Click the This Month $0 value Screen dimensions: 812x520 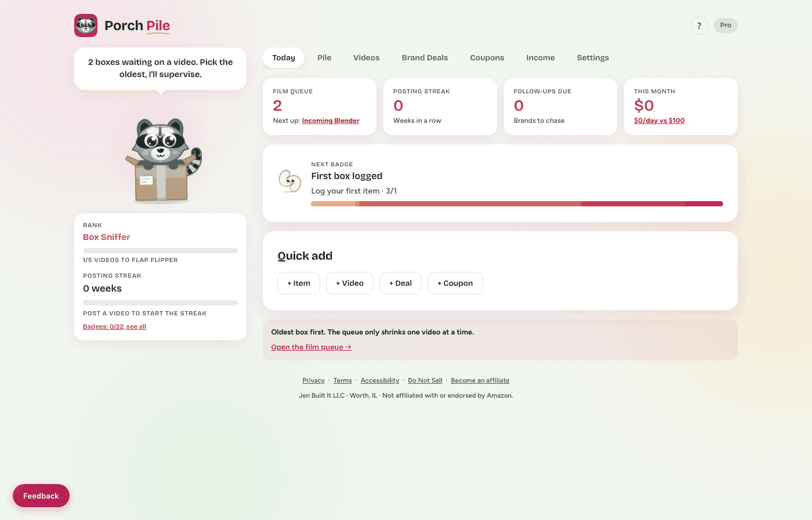click(x=644, y=106)
